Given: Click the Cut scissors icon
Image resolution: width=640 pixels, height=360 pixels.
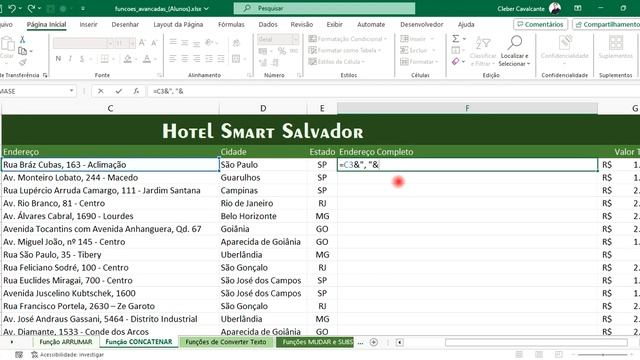Looking at the screenshot, I should point(22,39).
